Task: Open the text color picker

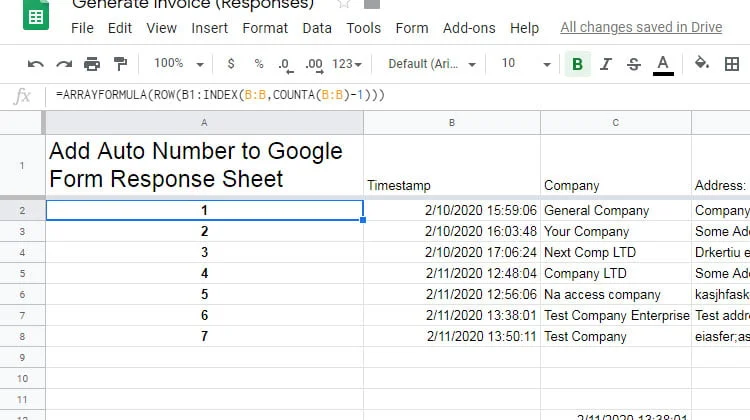Action: (663, 65)
